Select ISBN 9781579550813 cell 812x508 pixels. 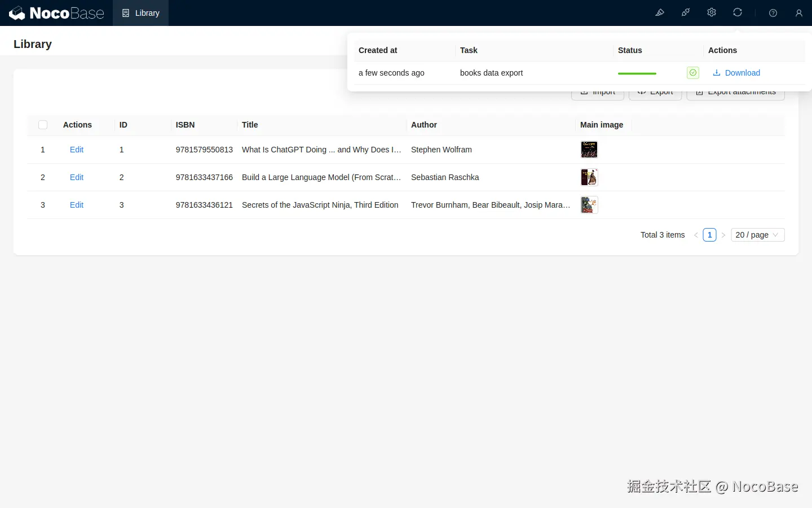pyautogui.click(x=204, y=150)
